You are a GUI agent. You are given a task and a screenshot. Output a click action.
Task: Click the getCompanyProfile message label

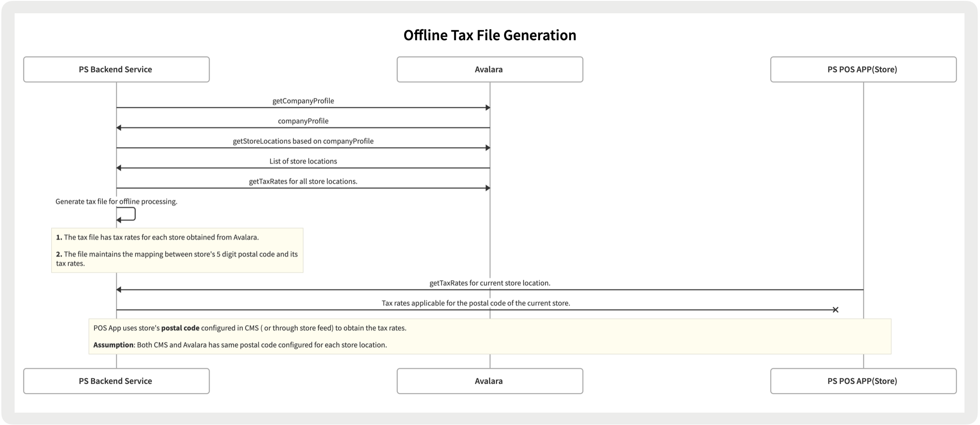[x=303, y=101]
